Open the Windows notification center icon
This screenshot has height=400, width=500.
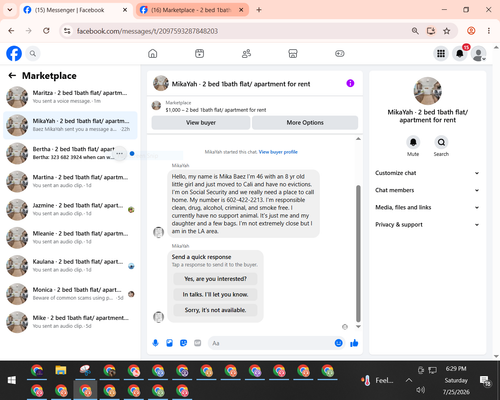click(x=484, y=380)
